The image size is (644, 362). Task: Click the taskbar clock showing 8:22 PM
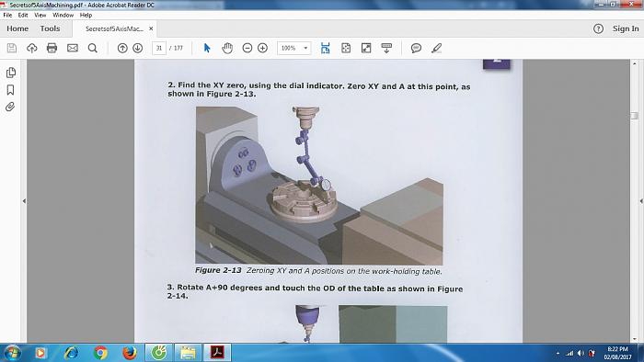[617, 353]
